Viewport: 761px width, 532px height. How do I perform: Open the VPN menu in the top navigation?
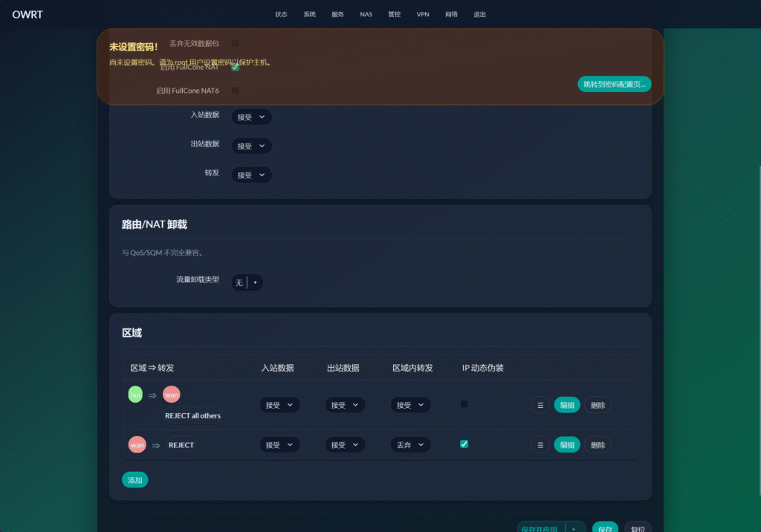pyautogui.click(x=423, y=14)
